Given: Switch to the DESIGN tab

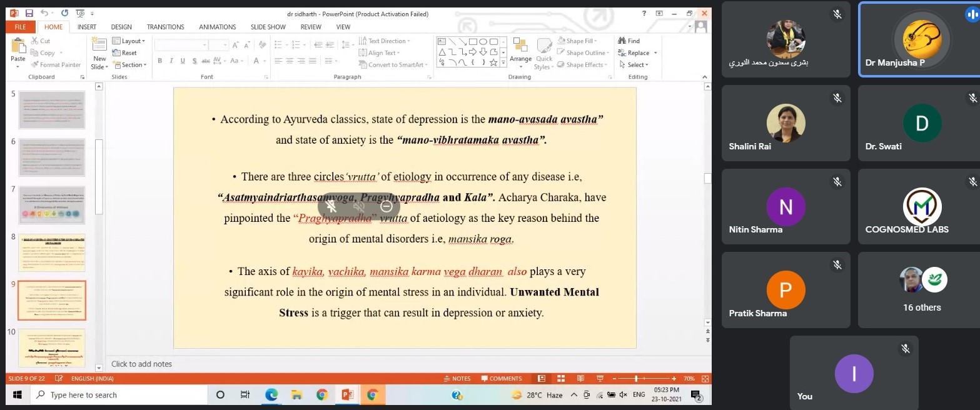Looking at the screenshot, I should 121,27.
